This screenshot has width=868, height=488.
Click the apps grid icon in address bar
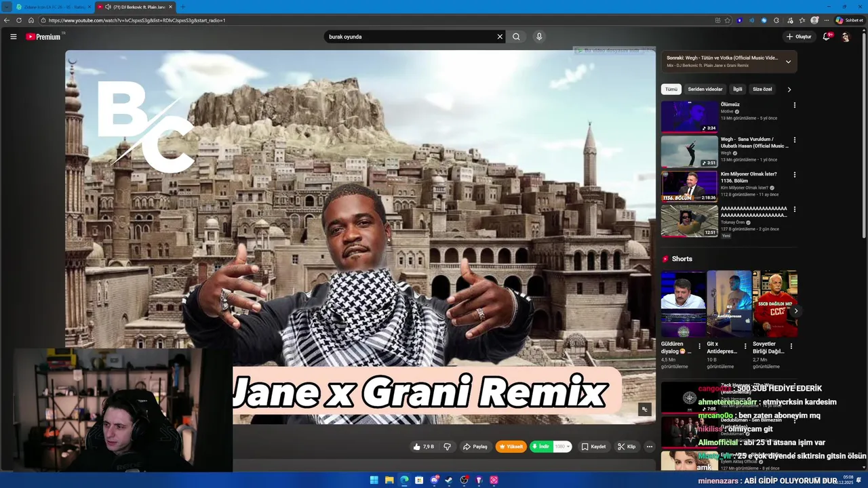718,20
